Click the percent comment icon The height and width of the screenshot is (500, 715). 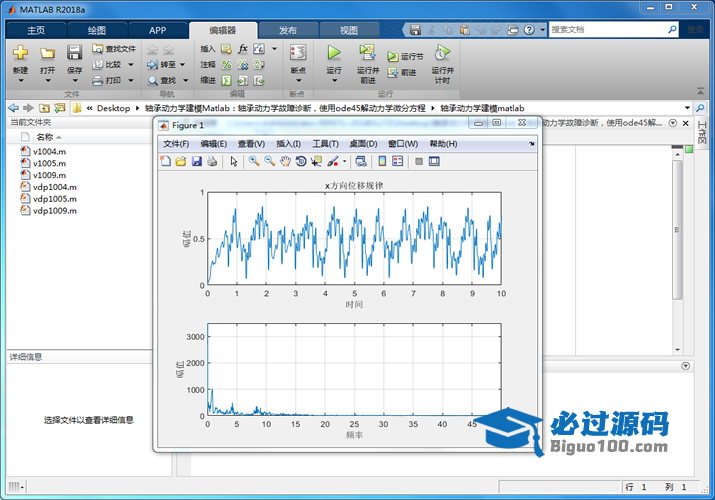[x=226, y=65]
